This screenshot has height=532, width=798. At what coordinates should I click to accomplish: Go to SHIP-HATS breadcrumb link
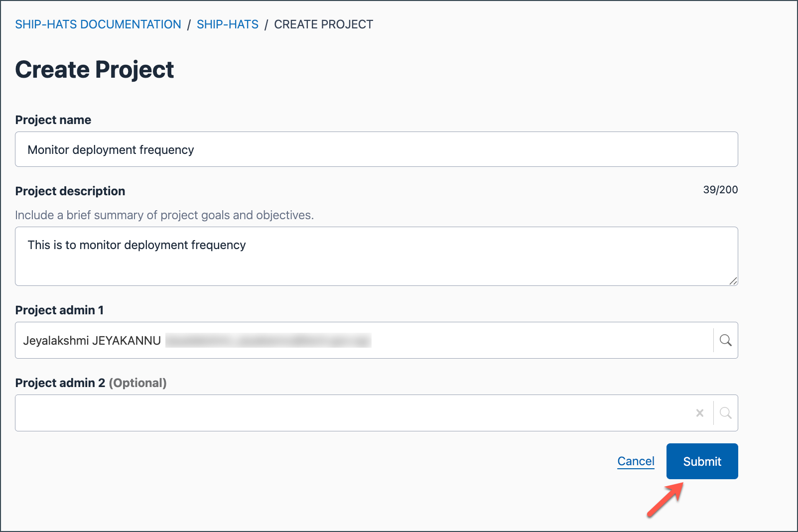pos(228,24)
